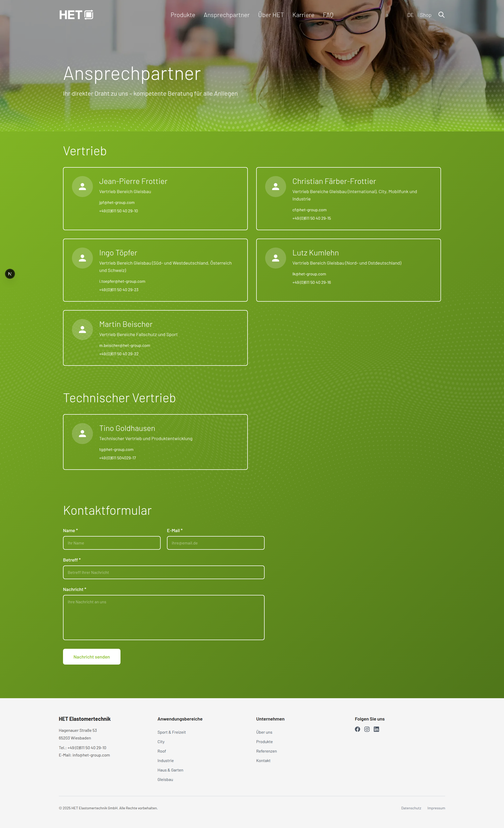Focus the Betreff subject field
The width and height of the screenshot is (504, 828).
click(x=164, y=572)
